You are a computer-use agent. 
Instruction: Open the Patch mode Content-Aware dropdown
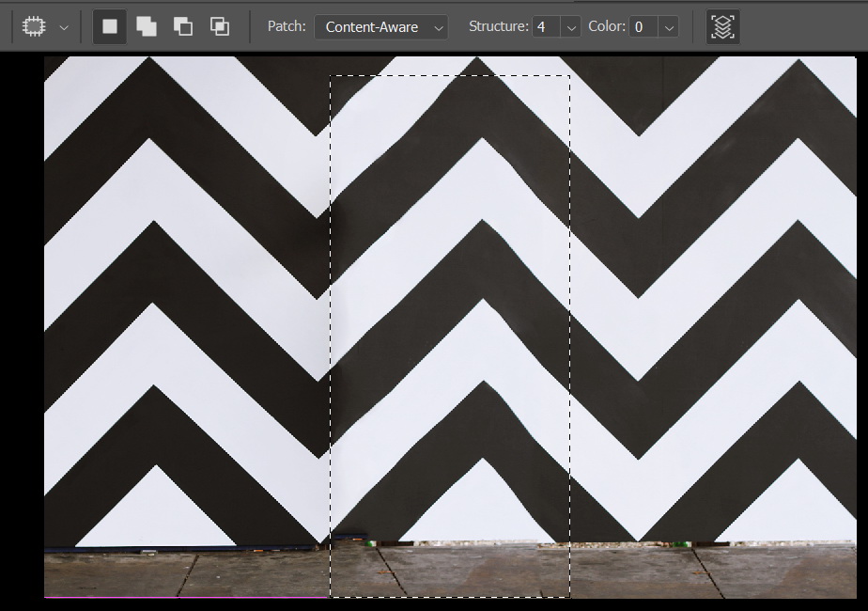click(x=381, y=27)
